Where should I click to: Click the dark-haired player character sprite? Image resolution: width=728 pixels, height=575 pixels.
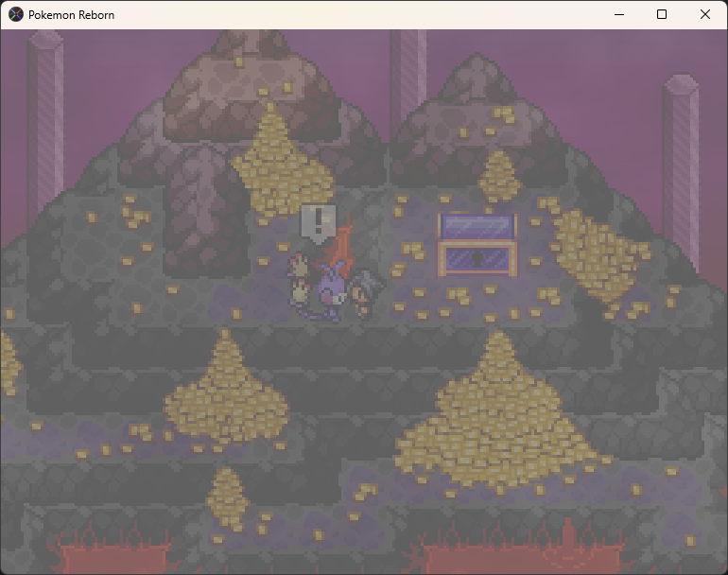click(x=364, y=295)
